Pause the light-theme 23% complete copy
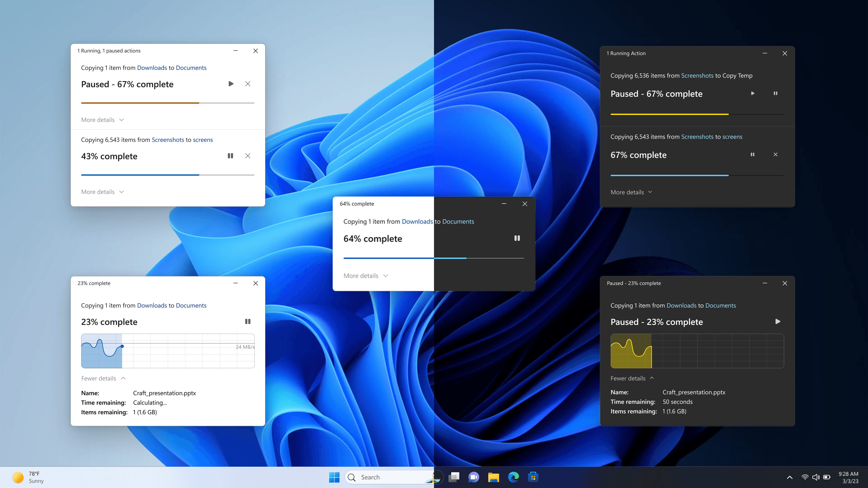Viewport: 868px width, 488px height. pos(248,321)
